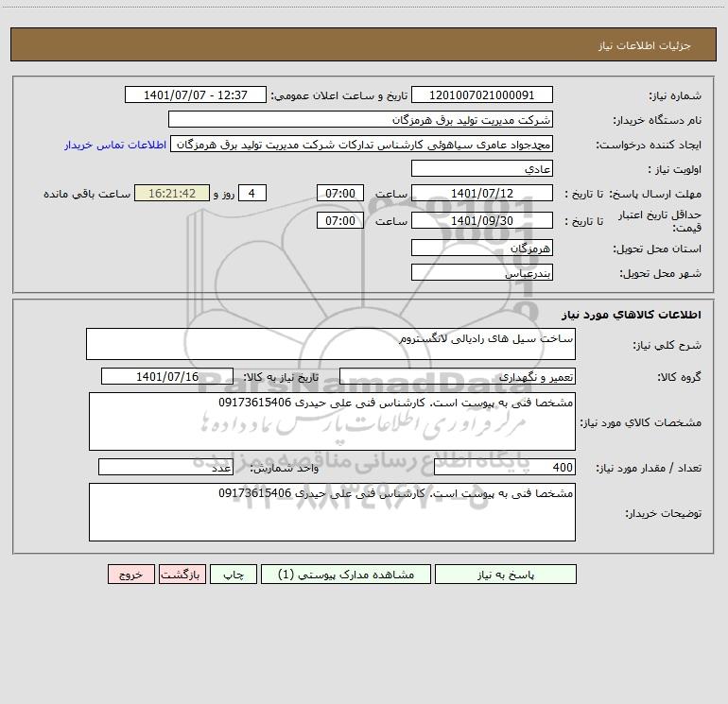Click response deadline date 1401/07/12
Image resolution: width=728 pixels, height=704 pixels.
click(x=482, y=193)
